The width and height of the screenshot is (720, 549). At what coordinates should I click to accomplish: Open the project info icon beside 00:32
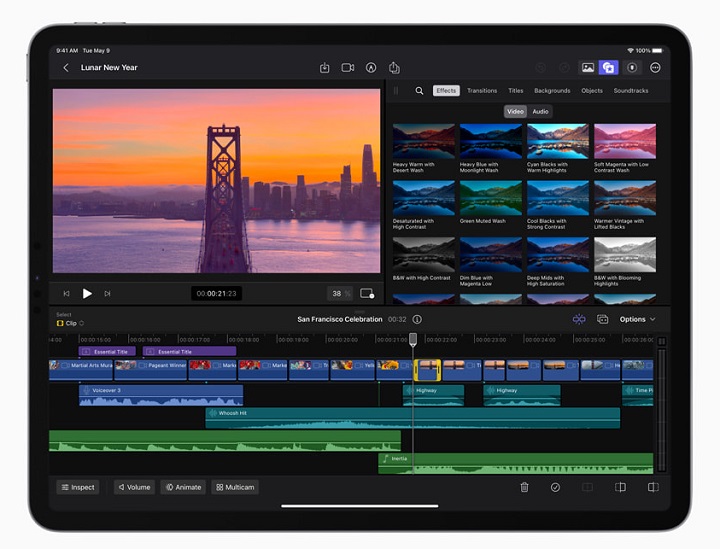pos(417,319)
